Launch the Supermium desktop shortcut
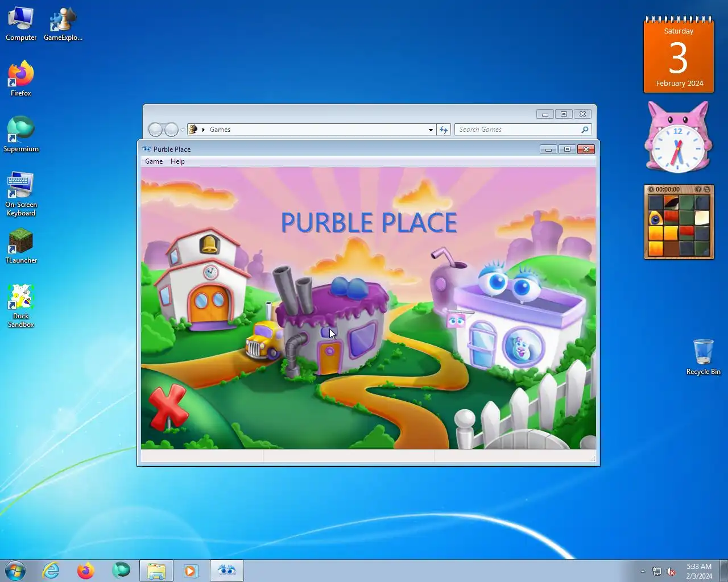Image resolution: width=728 pixels, height=582 pixels. tap(21, 135)
